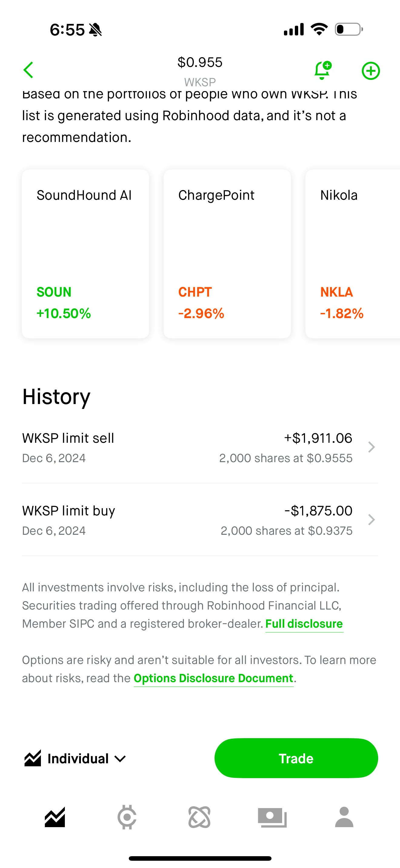
Task: Add a WKSP price alert bell
Action: click(x=322, y=71)
